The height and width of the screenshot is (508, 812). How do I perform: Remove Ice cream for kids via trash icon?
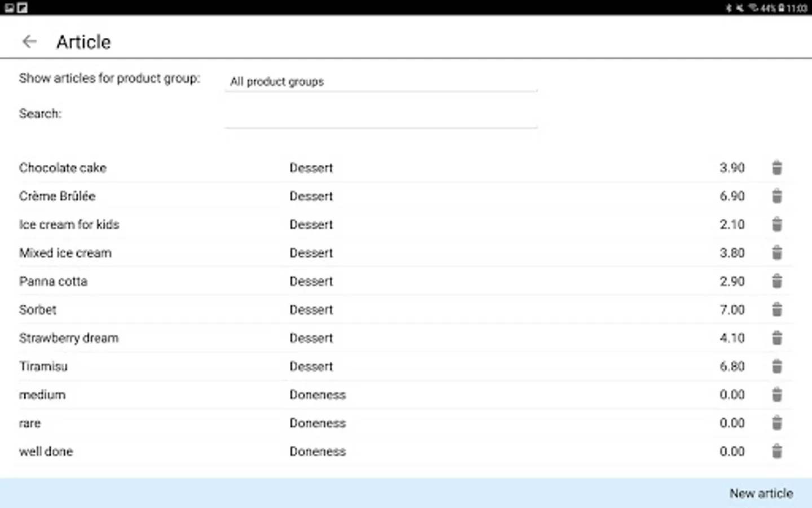[776, 224]
